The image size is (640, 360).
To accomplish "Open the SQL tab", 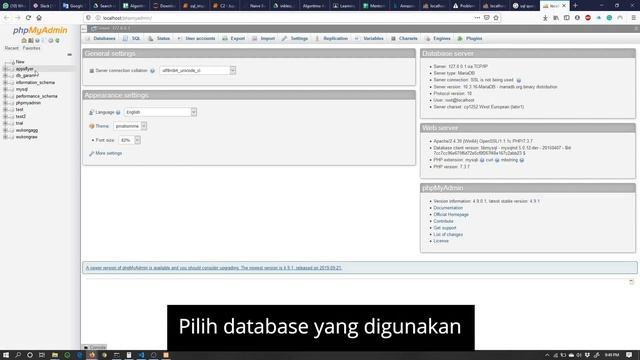I will 132,38.
